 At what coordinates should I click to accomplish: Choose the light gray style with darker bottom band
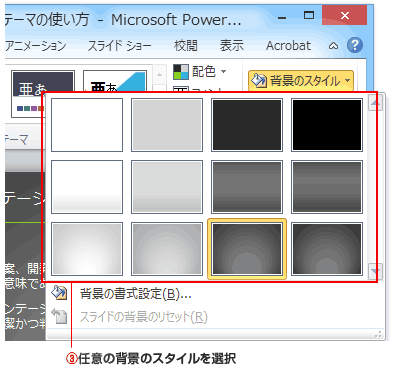coord(167,187)
